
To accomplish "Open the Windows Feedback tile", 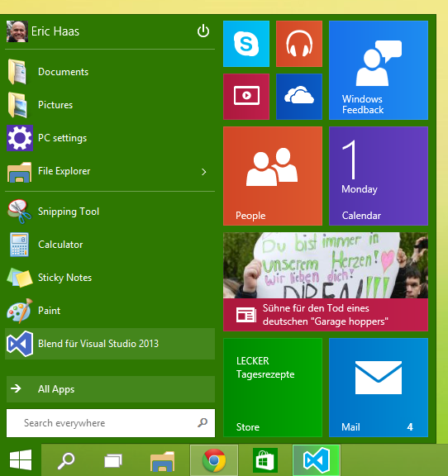I will tap(379, 70).
